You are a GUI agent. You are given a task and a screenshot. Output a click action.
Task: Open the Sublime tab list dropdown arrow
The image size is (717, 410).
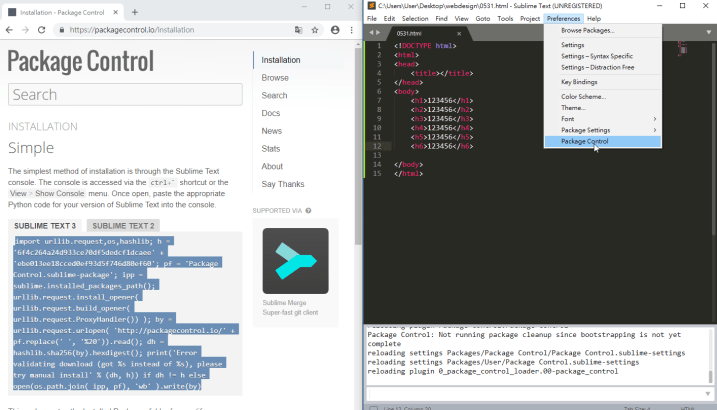(708, 33)
